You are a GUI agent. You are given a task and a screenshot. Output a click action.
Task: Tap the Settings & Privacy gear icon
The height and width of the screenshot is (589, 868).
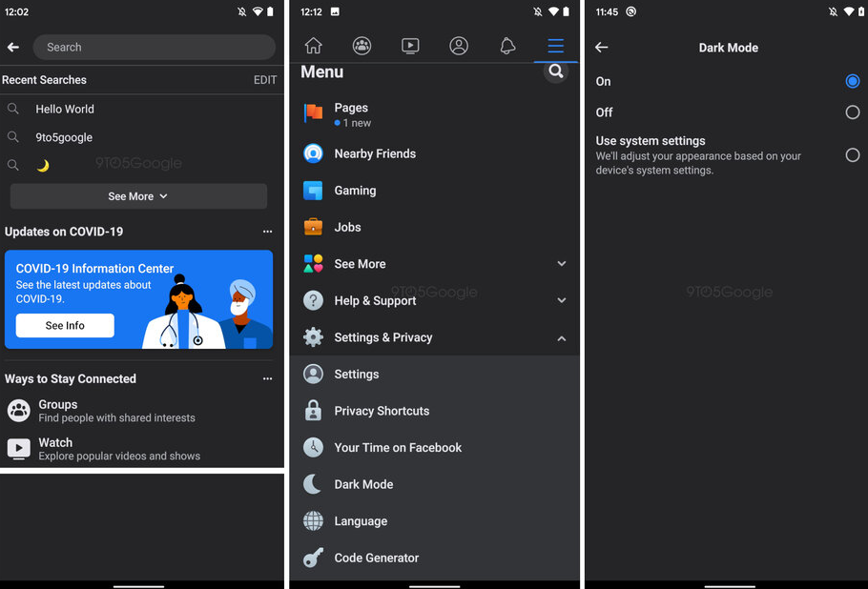[313, 336]
